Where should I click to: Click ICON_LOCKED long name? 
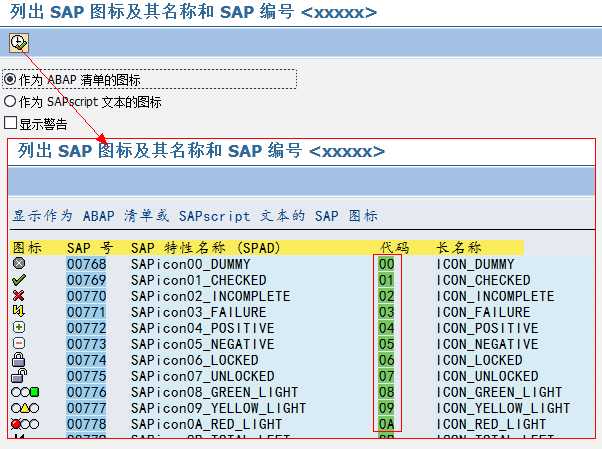[479, 360]
